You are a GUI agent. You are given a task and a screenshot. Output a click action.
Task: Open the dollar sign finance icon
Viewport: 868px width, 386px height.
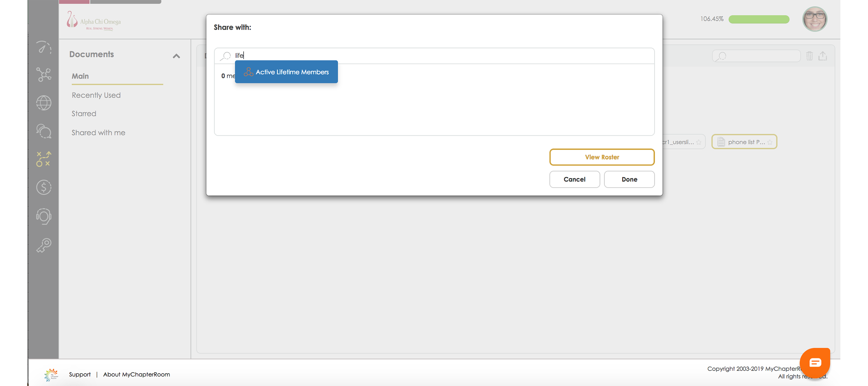[44, 187]
